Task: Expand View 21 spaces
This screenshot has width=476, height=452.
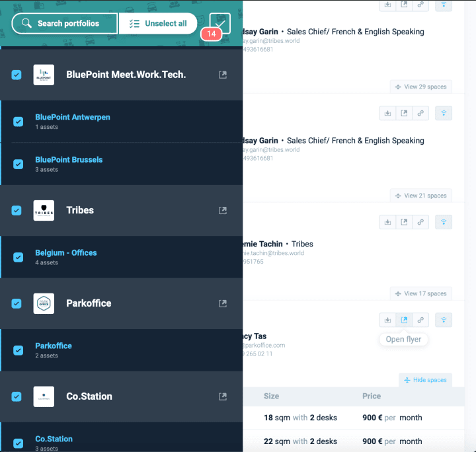Action: [420, 196]
